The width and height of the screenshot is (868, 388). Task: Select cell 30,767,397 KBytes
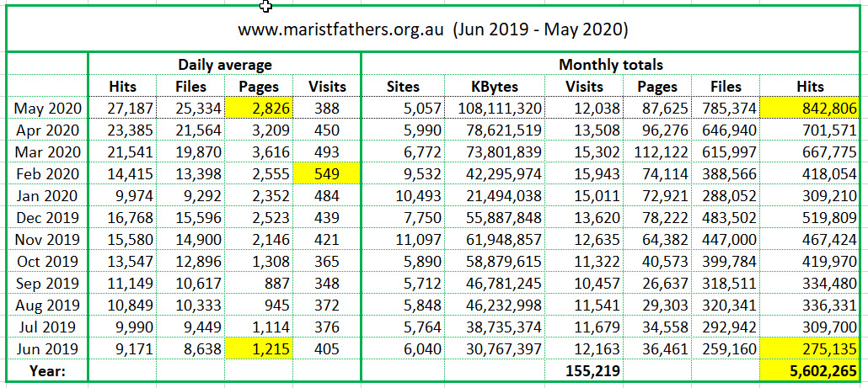(x=495, y=348)
